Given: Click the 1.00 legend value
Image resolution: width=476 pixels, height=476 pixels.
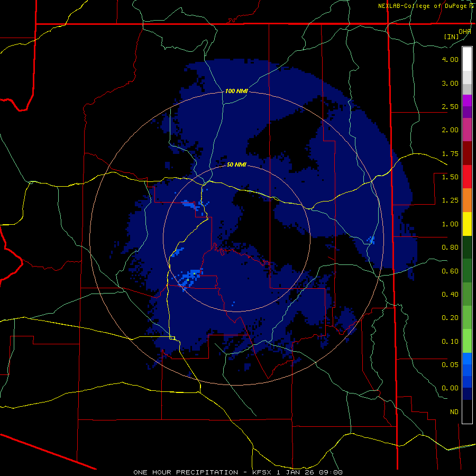Looking at the screenshot, I should [450, 224].
